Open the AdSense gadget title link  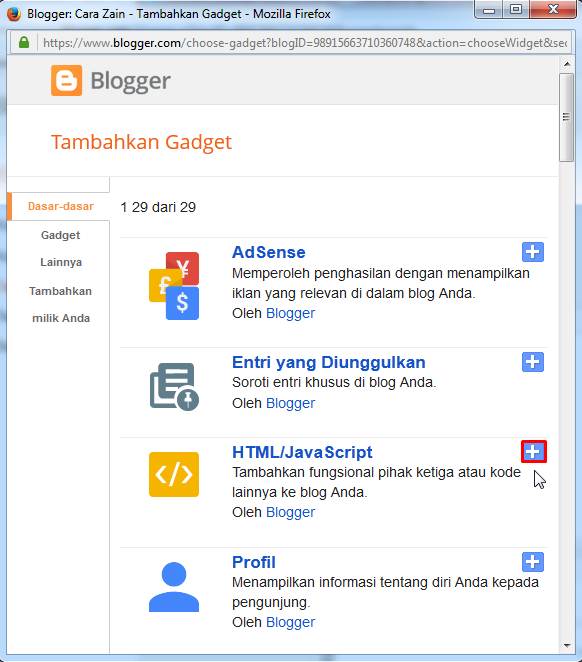268,252
